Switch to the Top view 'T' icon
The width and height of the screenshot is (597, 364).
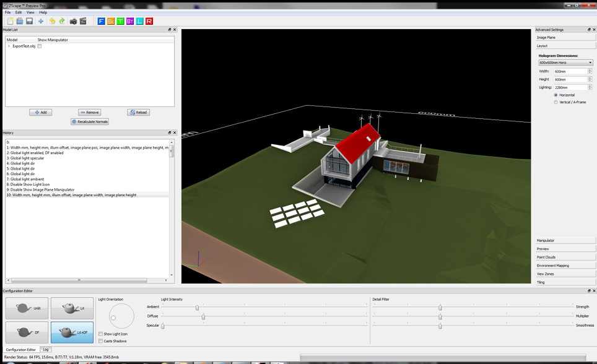tap(120, 21)
